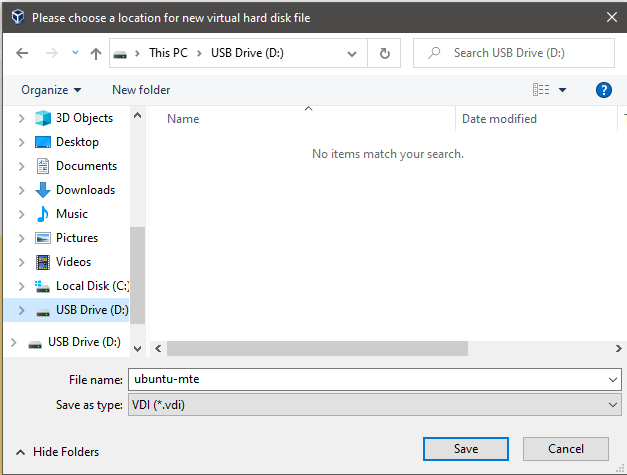Click navigation pane scroll down arrow
The width and height of the screenshot is (627, 475).
(x=138, y=349)
